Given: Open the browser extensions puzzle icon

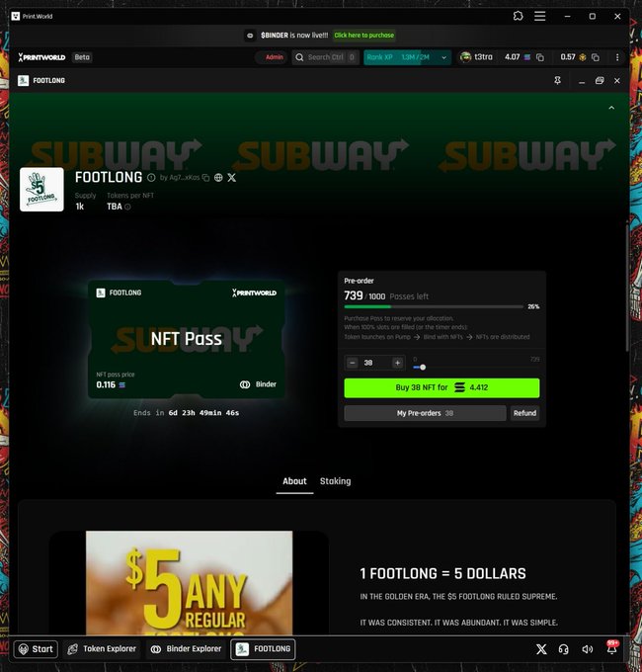Looking at the screenshot, I should point(519,16).
